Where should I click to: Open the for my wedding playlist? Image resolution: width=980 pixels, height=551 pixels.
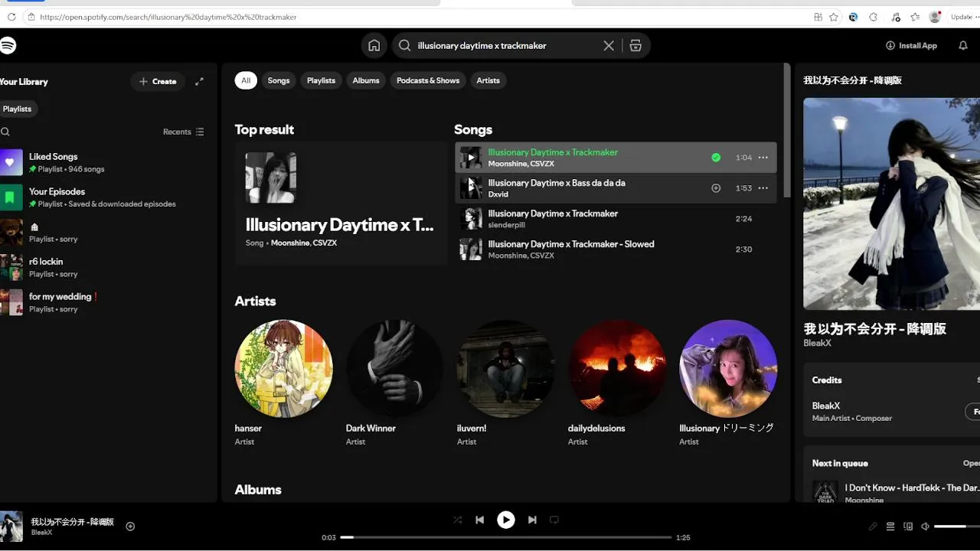(107, 302)
